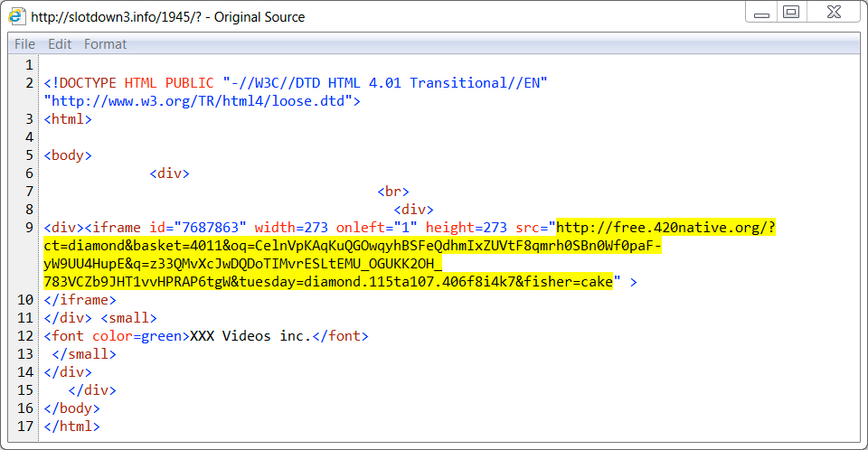This screenshot has width=868, height=450.
Task: Click the <small> tag on line 11
Action: coord(129,318)
